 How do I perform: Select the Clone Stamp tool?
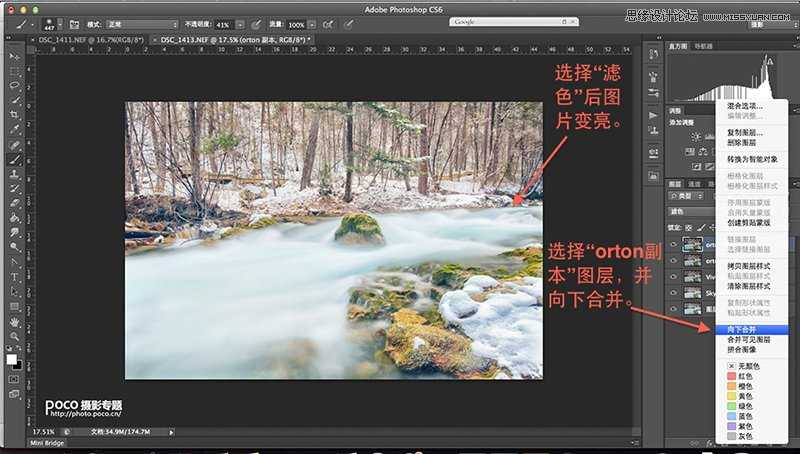tap(14, 174)
